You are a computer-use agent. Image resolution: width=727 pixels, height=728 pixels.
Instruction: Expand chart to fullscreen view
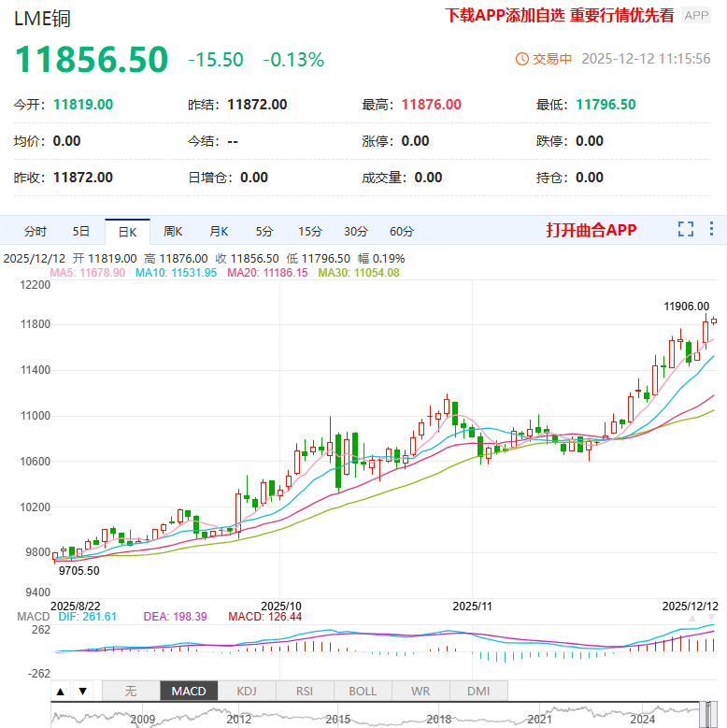(x=686, y=229)
